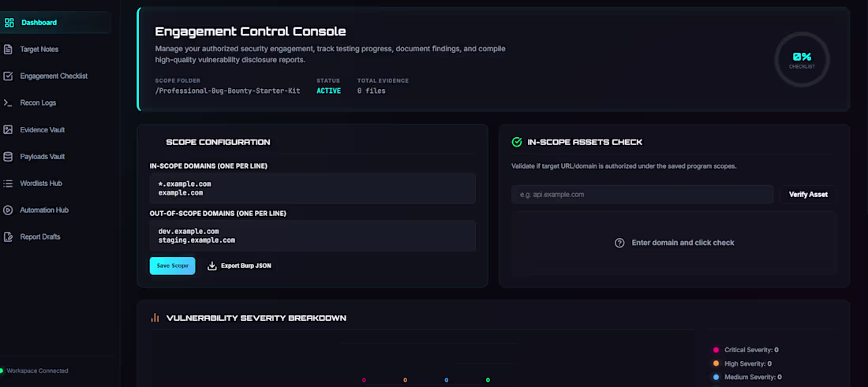Click the Payloads Vault database icon
Viewport: 868px width, 387px height.
point(8,157)
